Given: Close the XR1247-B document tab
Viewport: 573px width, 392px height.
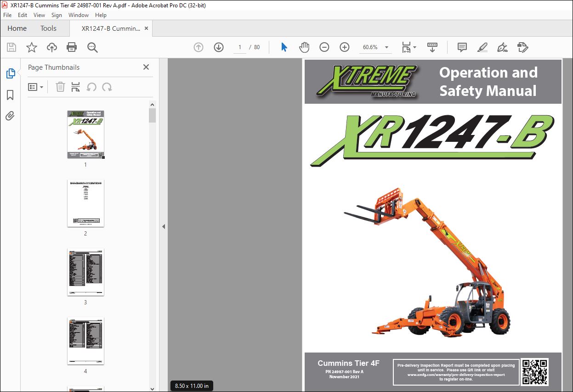Looking at the screenshot, I should 147,28.
